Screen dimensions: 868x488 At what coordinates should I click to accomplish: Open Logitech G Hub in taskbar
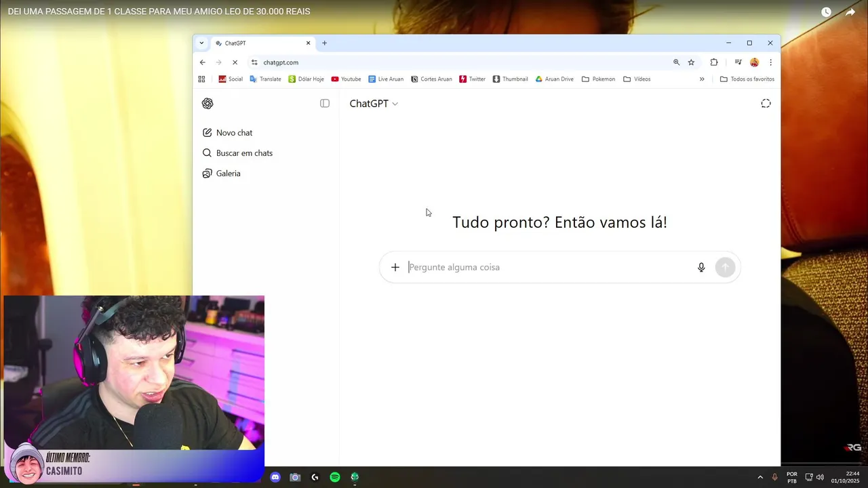315,477
